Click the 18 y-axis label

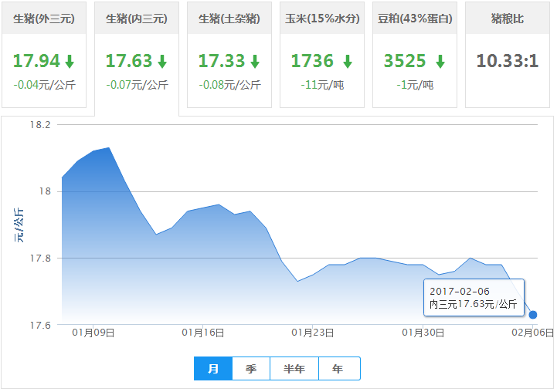45,191
